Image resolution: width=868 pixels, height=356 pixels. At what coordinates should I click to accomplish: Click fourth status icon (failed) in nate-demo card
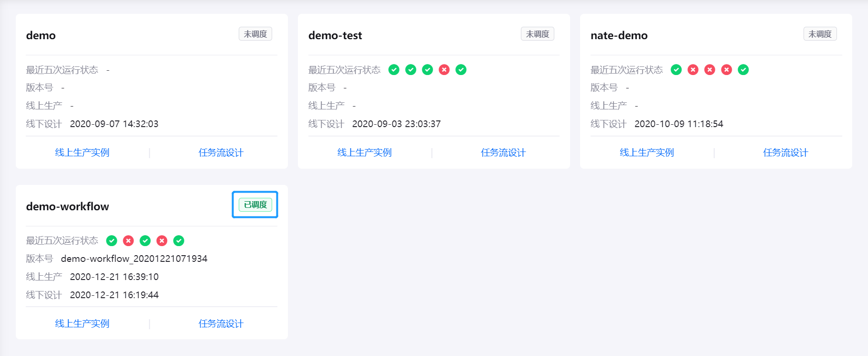(x=727, y=70)
